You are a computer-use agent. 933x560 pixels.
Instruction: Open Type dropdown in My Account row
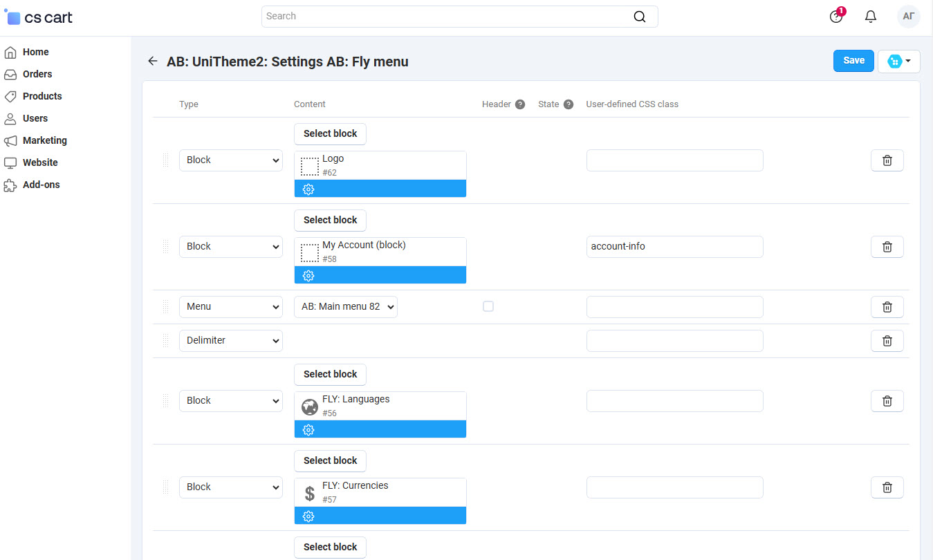pos(231,247)
